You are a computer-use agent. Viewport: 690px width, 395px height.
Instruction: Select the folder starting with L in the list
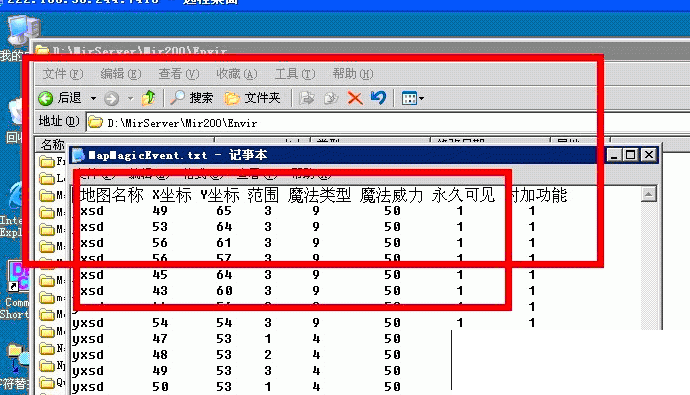tap(52, 178)
